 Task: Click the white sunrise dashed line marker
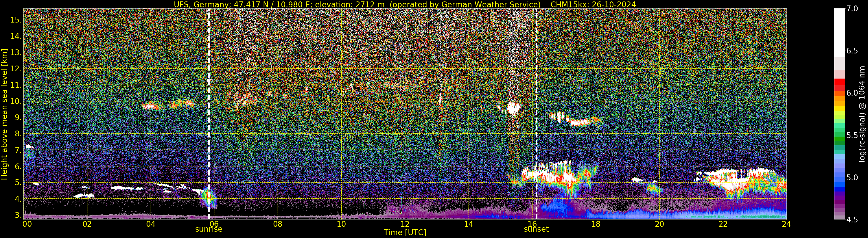(209, 114)
